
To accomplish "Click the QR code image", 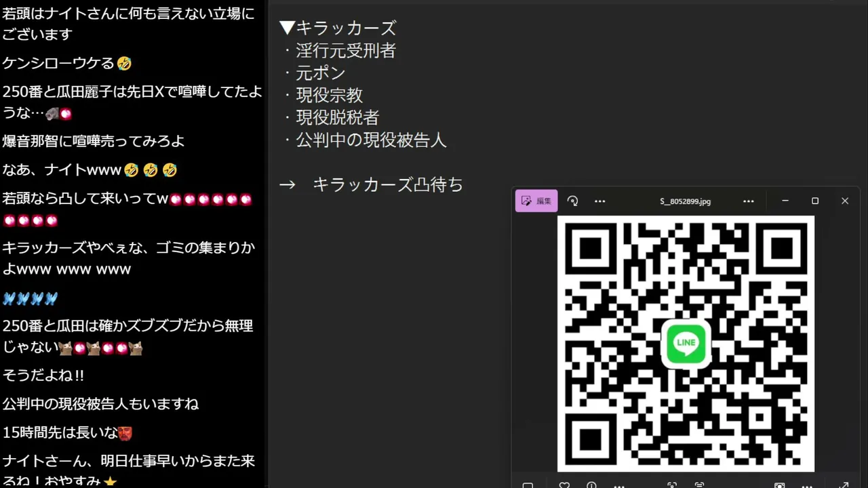I will tap(686, 344).
